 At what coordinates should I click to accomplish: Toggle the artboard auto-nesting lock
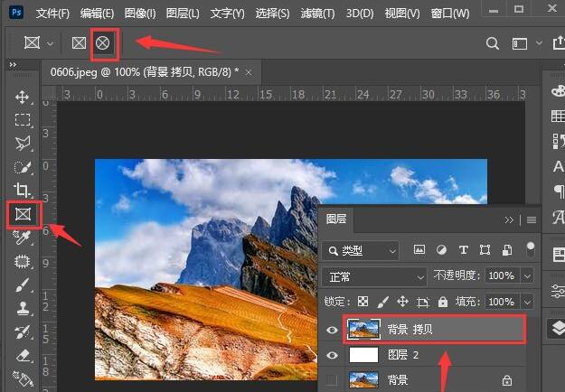click(x=423, y=302)
